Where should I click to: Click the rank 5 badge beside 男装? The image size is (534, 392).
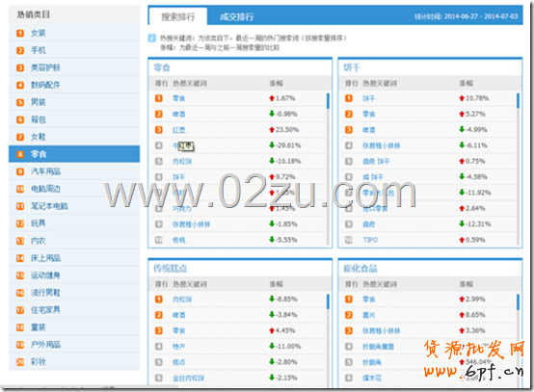pyautogui.click(x=20, y=102)
